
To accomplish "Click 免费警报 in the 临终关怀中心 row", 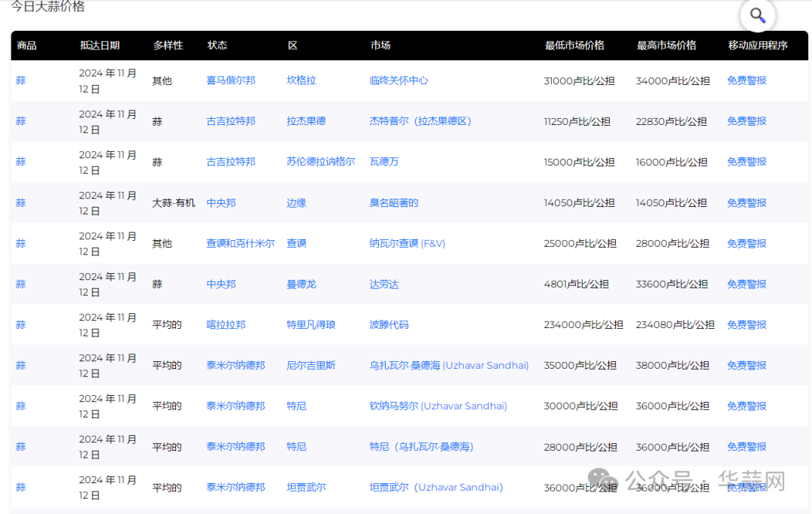I will pos(747,81).
